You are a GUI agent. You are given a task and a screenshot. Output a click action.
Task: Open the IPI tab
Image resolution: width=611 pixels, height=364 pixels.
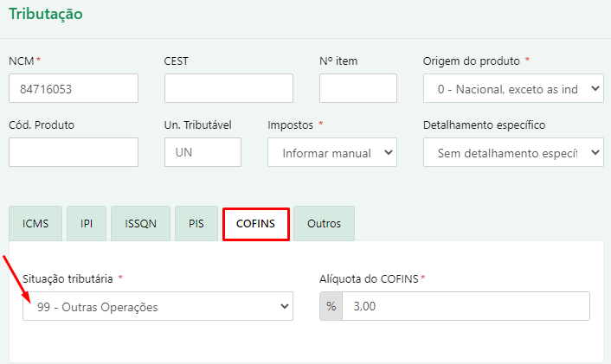87,223
